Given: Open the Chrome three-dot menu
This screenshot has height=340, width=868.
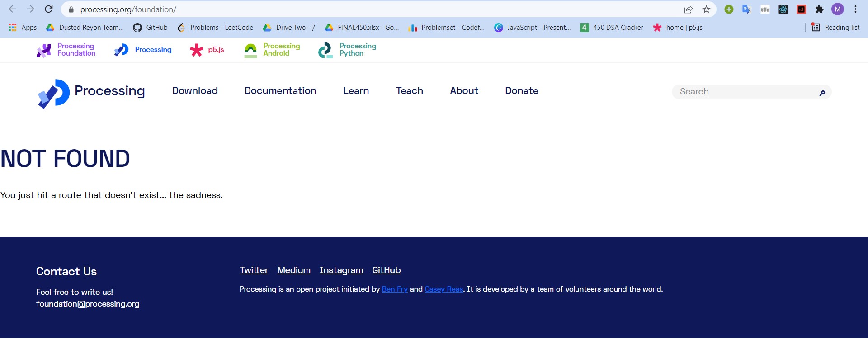Looking at the screenshot, I should pyautogui.click(x=855, y=9).
